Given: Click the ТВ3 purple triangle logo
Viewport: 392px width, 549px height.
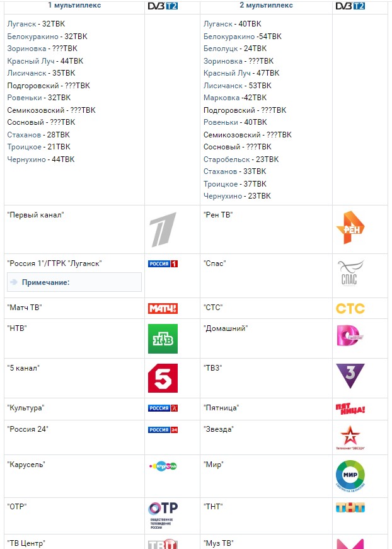Looking at the screenshot, I should point(350,376).
